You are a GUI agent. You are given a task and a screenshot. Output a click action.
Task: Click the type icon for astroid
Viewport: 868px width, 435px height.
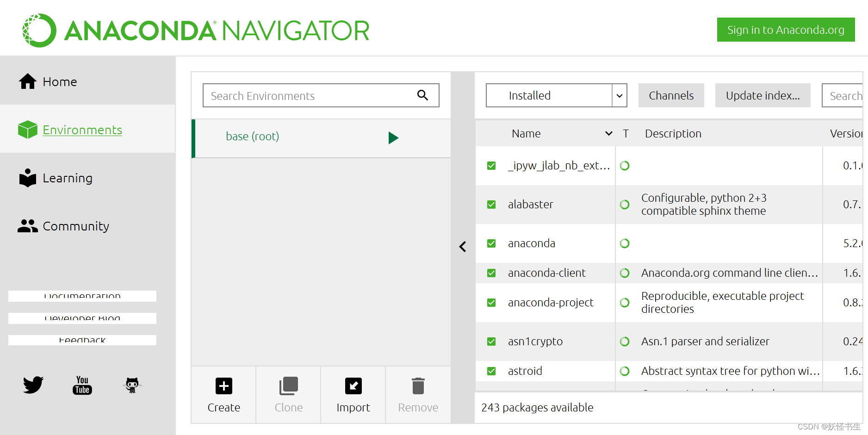pos(625,371)
